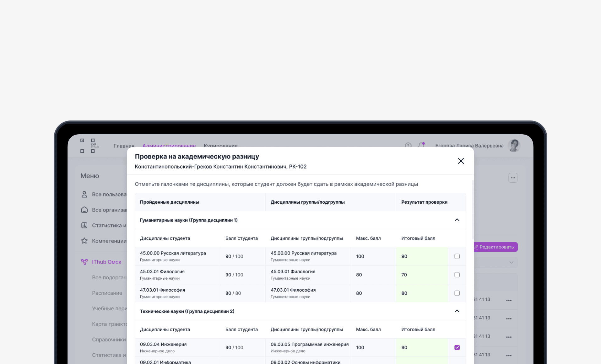Screen dimensions: 601x364
Task: Open Главная in the top navigation
Action: point(124,146)
